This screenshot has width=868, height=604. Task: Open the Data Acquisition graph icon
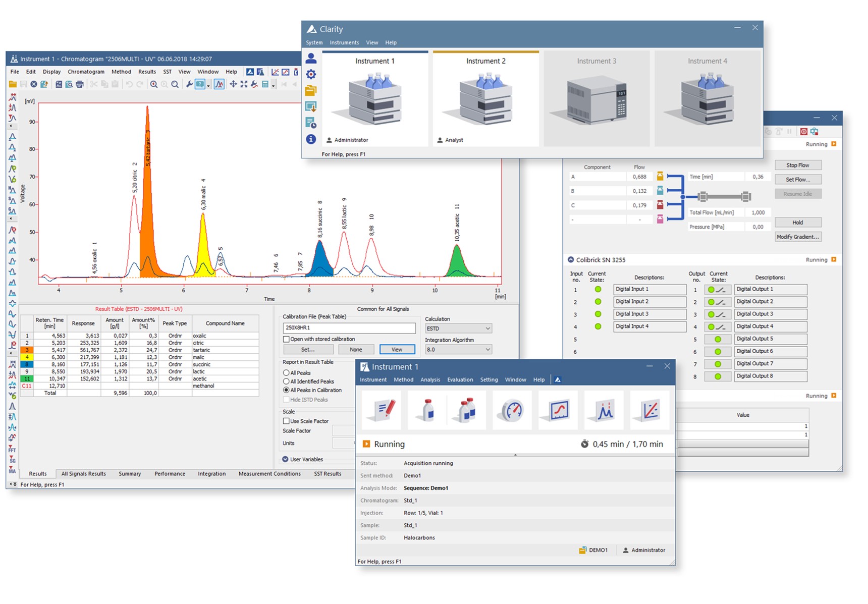pyautogui.click(x=558, y=410)
